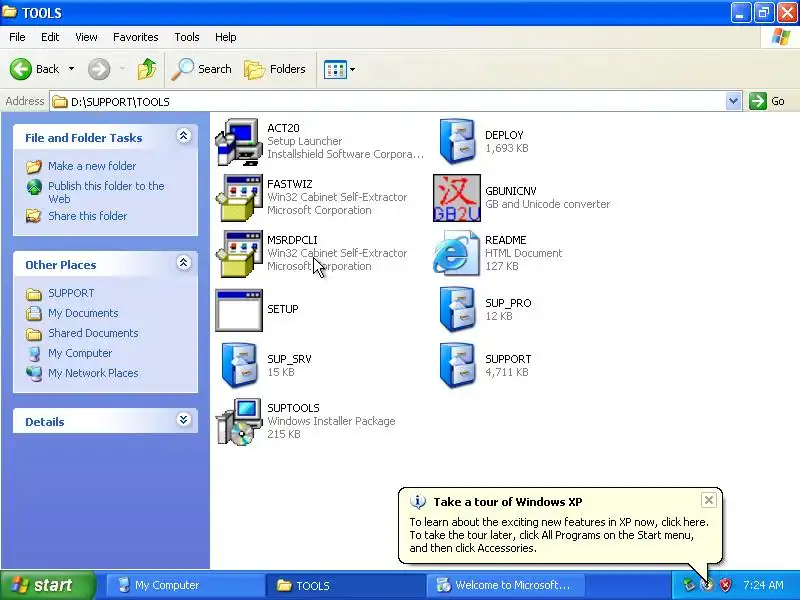Close the Windows XP tour balloon
800x600 pixels.
[x=709, y=500]
